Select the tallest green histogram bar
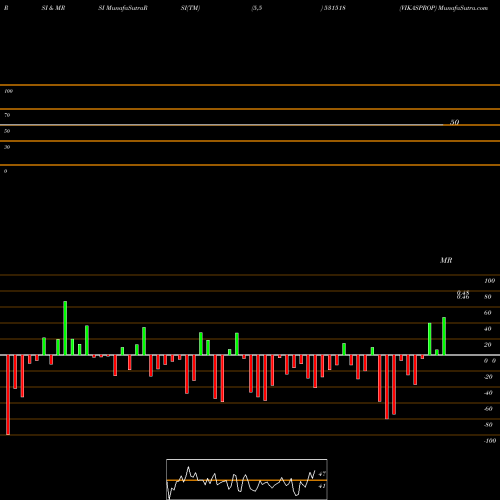Image resolution: width=500 pixels, height=500 pixels. (x=65, y=328)
